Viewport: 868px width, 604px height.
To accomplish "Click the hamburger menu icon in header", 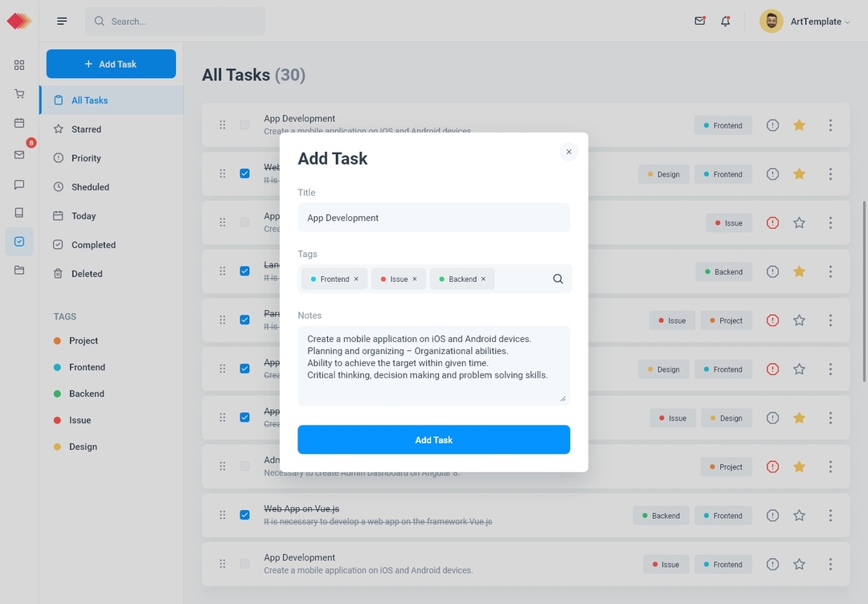I will tap(62, 21).
